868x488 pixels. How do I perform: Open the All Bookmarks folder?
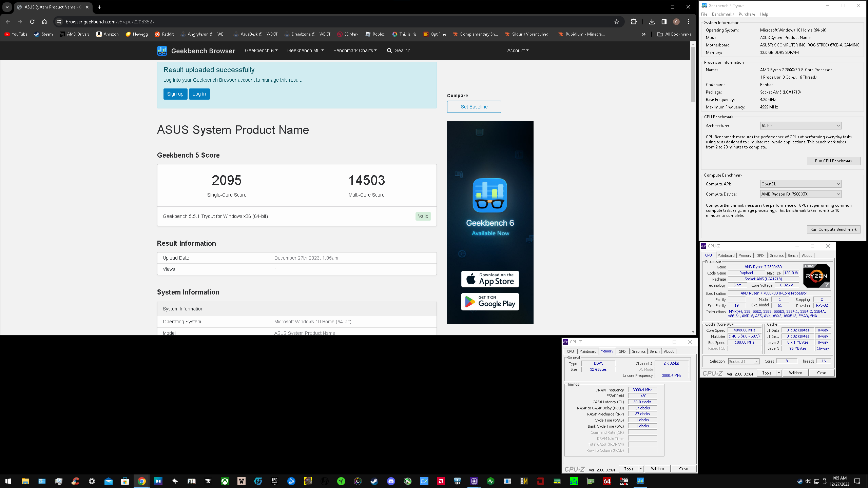pyautogui.click(x=674, y=34)
